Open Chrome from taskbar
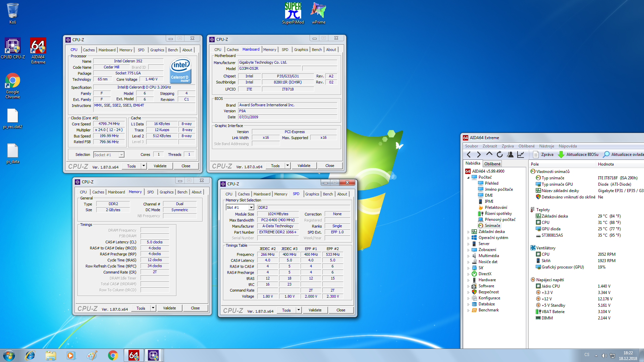 point(113,355)
